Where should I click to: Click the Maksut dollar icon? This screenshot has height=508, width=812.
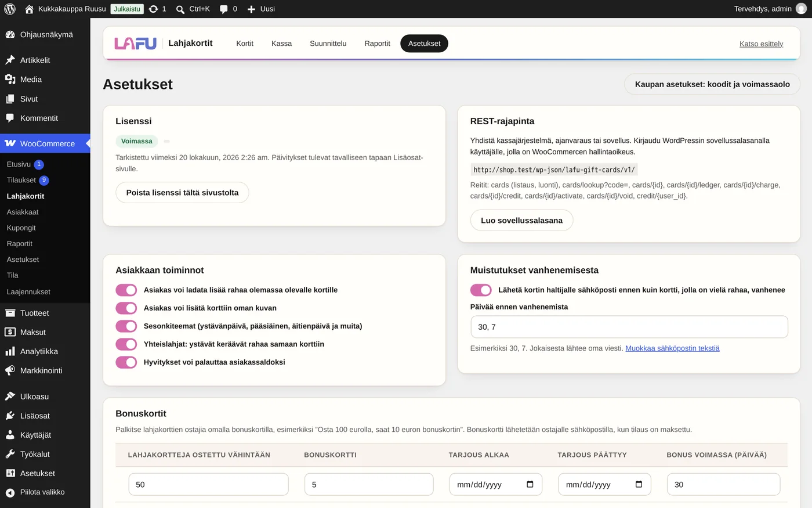[10, 332]
